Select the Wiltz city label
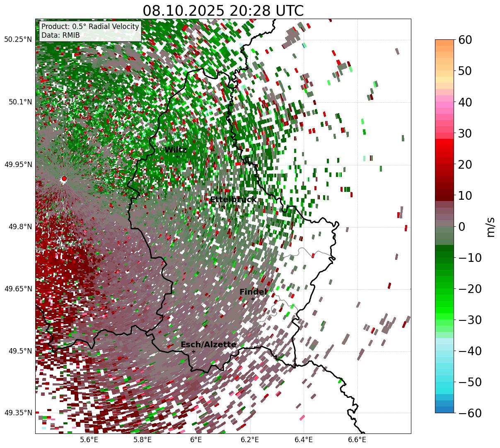500x448 pixels. (176, 150)
